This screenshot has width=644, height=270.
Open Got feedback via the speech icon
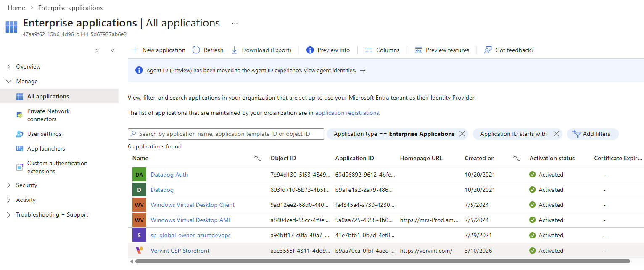tap(487, 50)
